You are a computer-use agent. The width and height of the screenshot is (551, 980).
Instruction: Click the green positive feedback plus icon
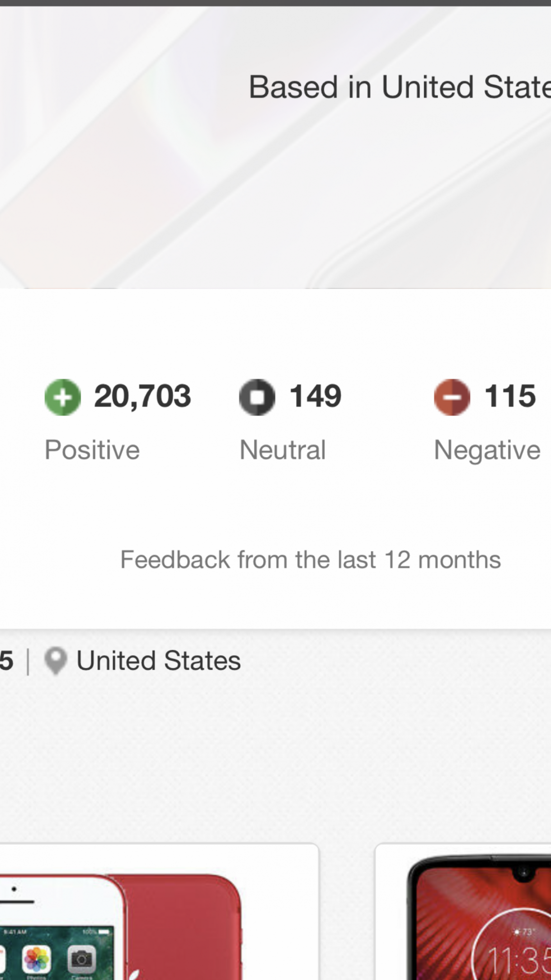click(x=63, y=397)
